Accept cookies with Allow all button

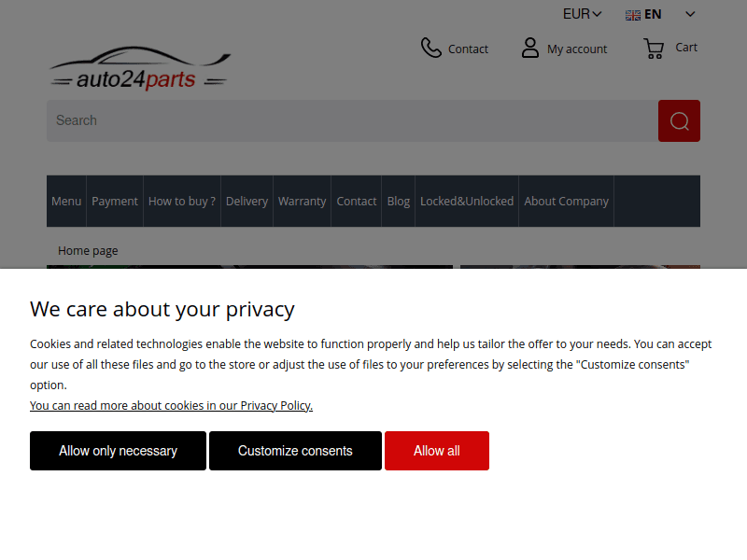coord(436,451)
